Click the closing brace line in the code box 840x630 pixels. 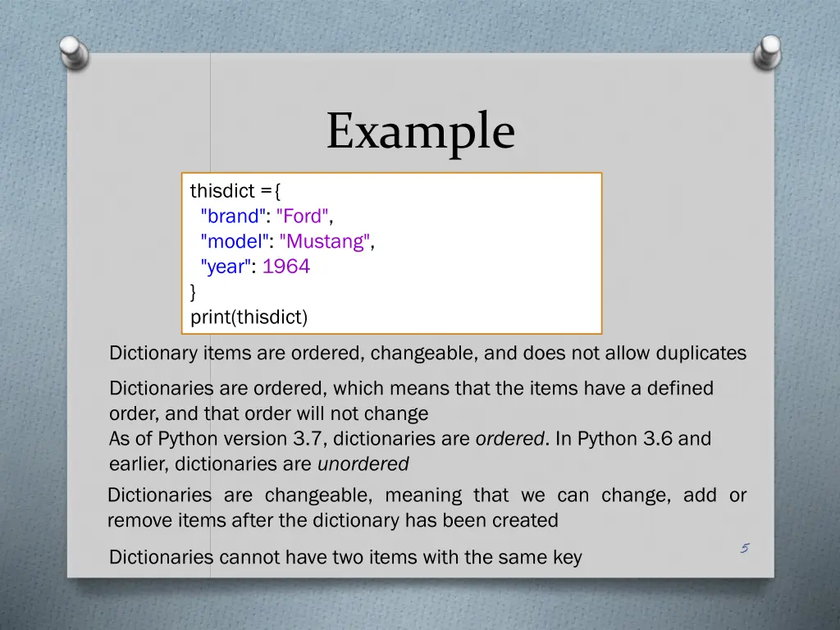(194, 292)
